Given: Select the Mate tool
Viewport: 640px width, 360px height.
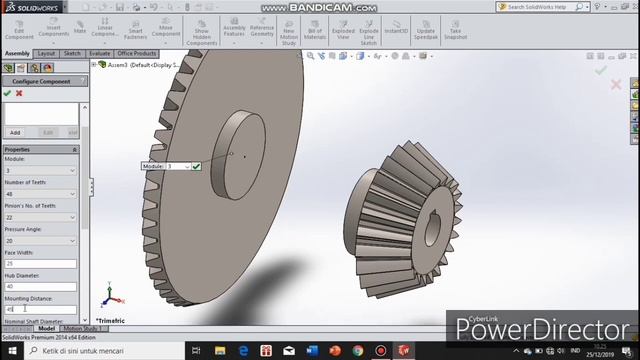Looking at the screenshot, I should click(x=80, y=27).
